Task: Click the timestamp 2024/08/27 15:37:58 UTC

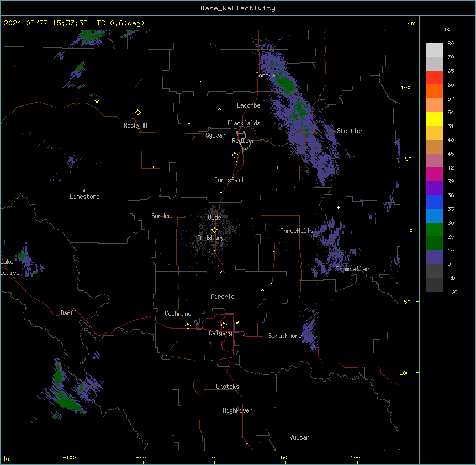Action: point(55,23)
